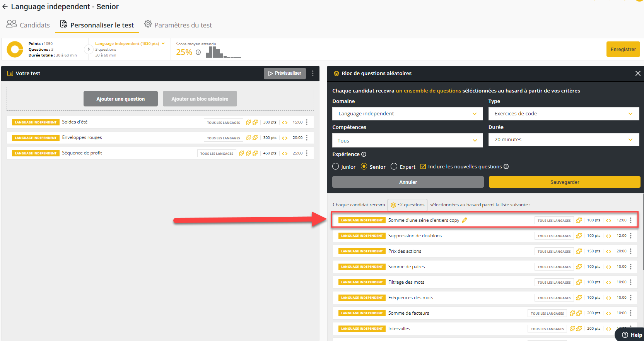Open the Paramètres du test tab
644x341 pixels.
point(178,25)
